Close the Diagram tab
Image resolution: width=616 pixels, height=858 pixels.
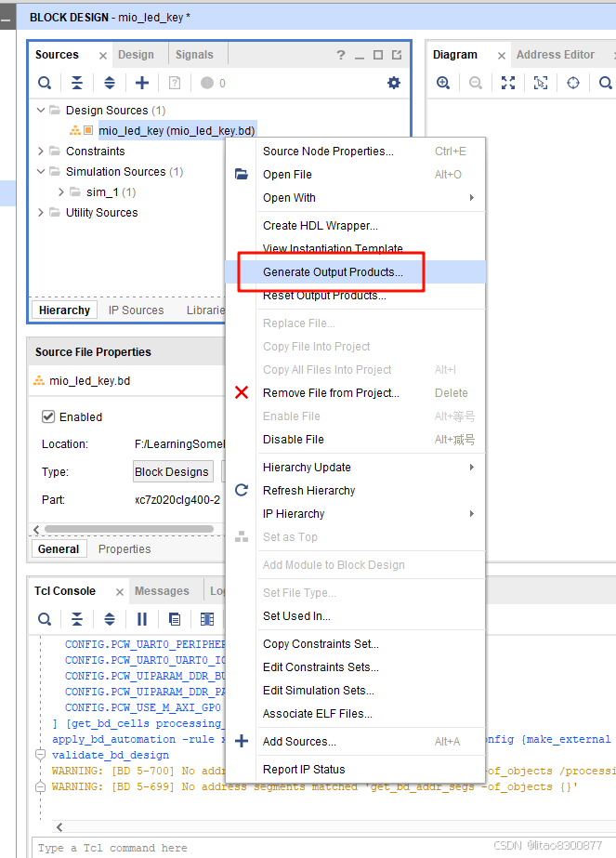pos(501,56)
